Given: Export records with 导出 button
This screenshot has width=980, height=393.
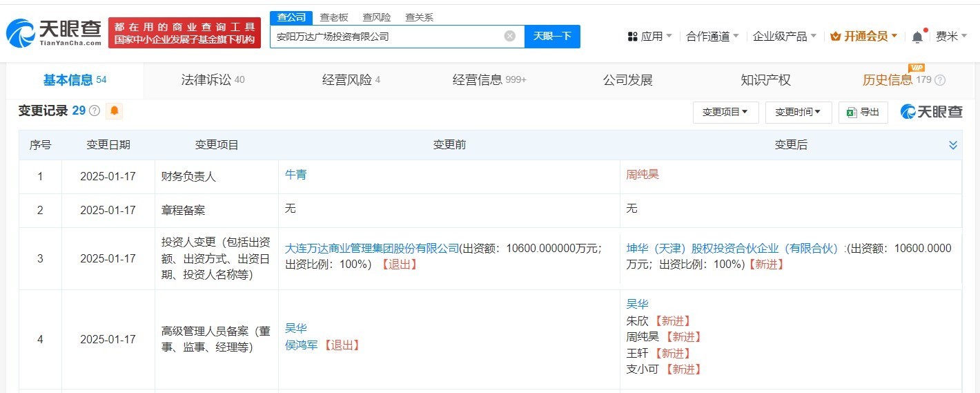Looking at the screenshot, I should click(x=863, y=112).
